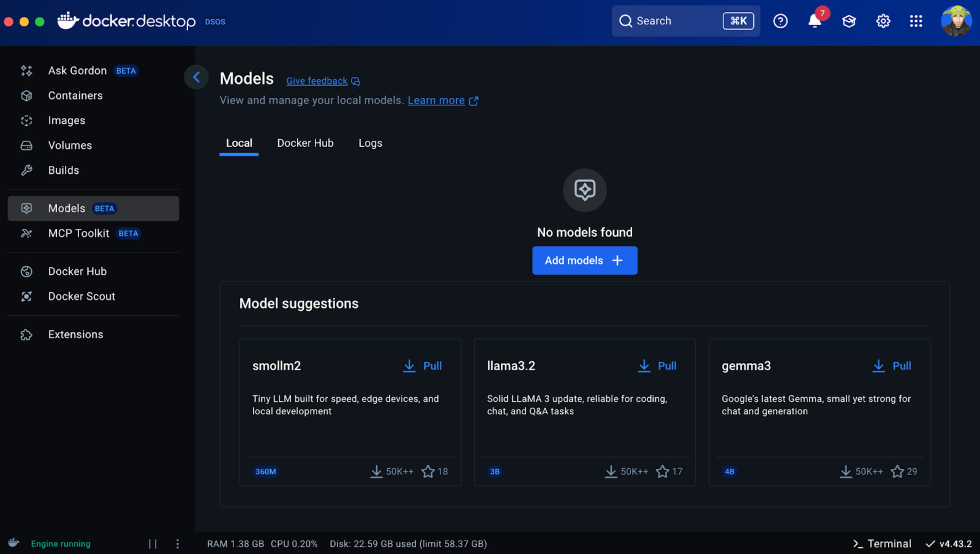980x554 pixels.
Task: Click the 3B size badge
Action: point(495,472)
